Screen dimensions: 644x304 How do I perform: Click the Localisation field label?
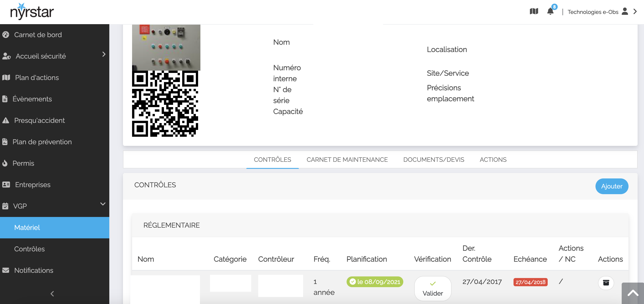pyautogui.click(x=447, y=49)
